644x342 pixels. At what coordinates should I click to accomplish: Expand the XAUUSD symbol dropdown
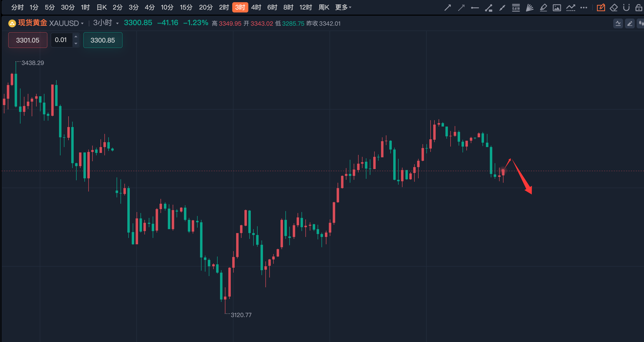click(82, 23)
